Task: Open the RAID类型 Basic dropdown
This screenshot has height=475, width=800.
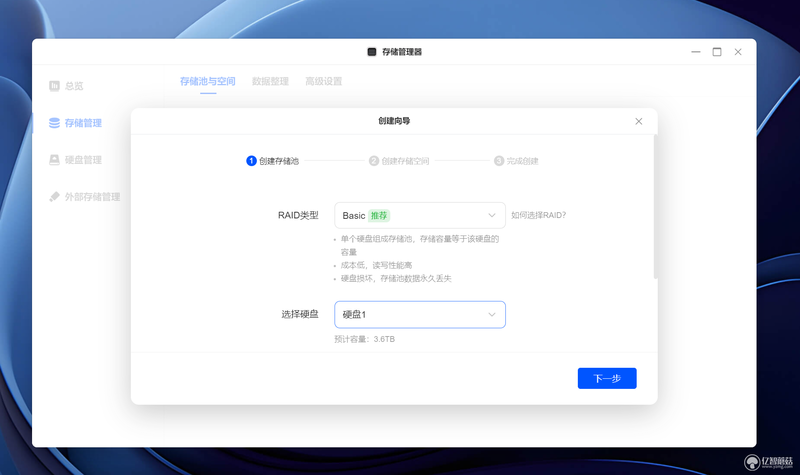Action: tap(419, 215)
